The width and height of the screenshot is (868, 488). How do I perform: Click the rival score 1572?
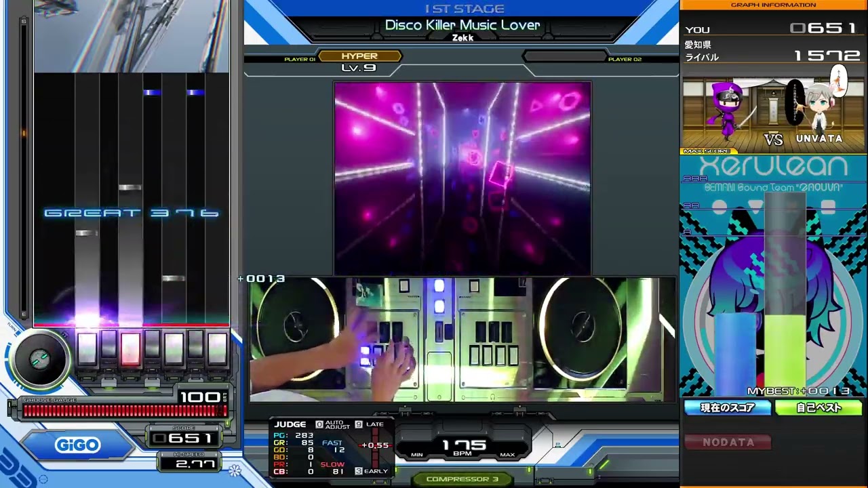click(827, 56)
